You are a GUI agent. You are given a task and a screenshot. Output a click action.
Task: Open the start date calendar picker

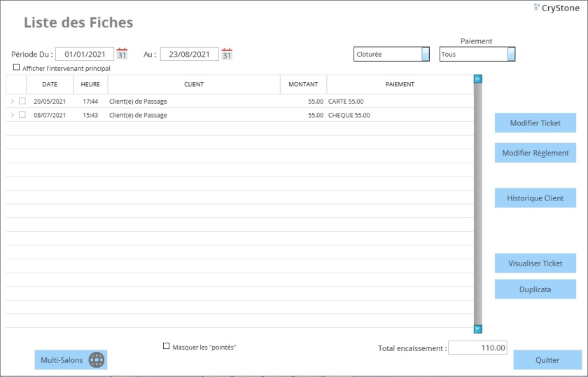(122, 54)
